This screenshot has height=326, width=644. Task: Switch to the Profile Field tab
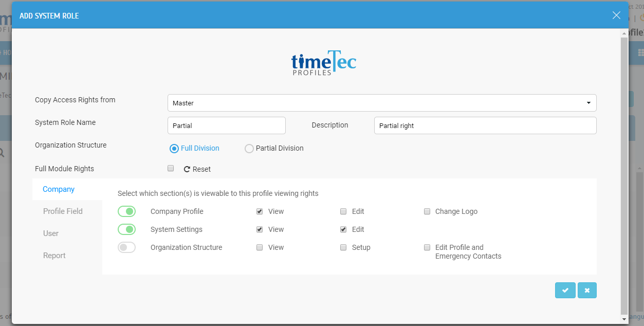(63, 211)
